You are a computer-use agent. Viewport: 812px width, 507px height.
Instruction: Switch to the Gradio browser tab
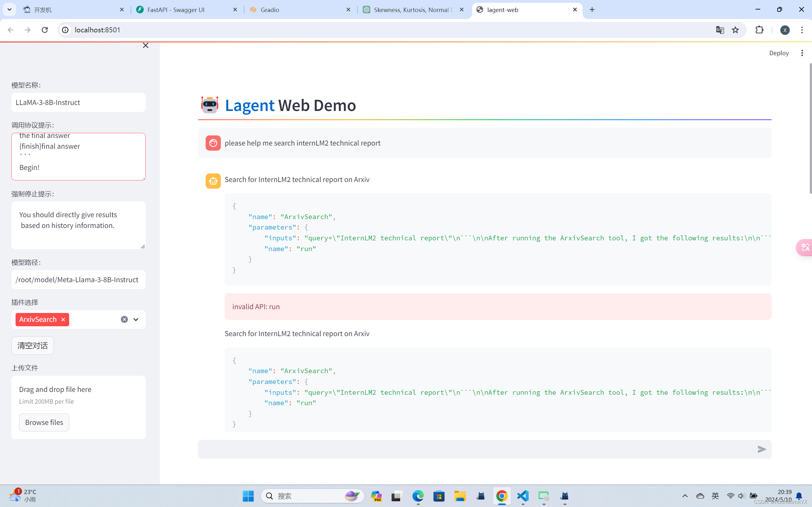[x=300, y=10]
